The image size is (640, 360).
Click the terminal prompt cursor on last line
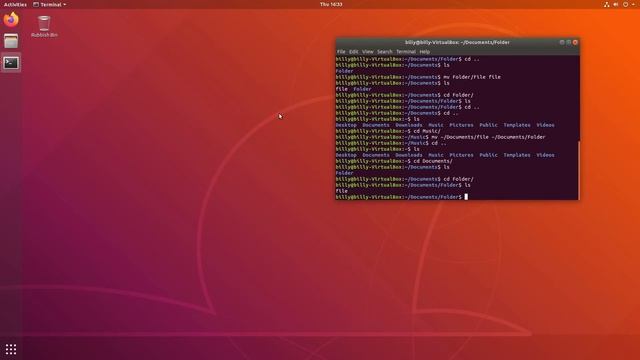point(466,197)
